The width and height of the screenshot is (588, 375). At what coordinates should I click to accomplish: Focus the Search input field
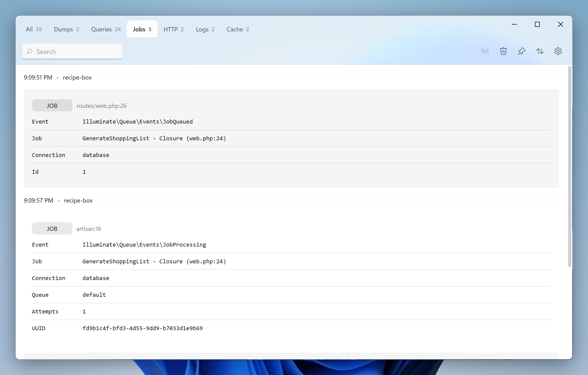pyautogui.click(x=72, y=51)
